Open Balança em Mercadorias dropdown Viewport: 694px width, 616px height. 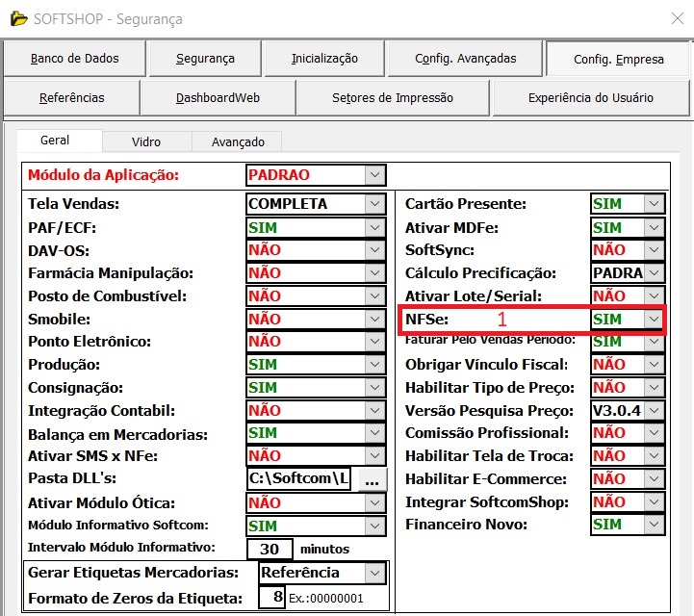(x=374, y=433)
